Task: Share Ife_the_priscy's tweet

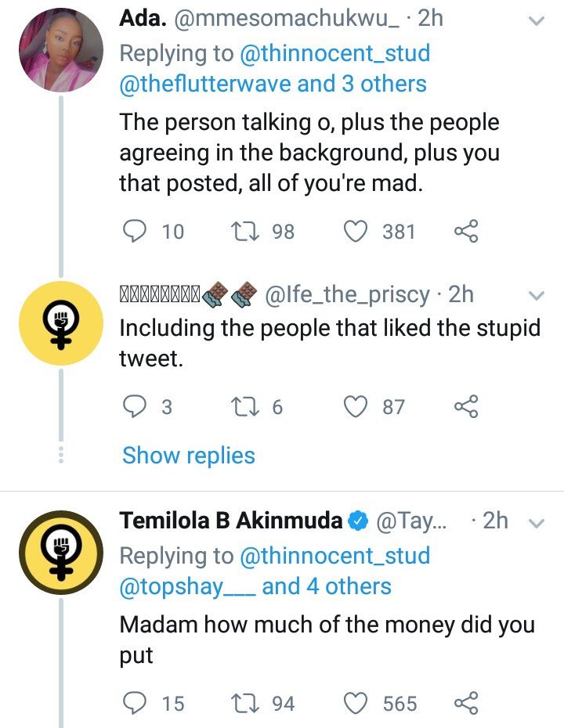Action: [466, 406]
